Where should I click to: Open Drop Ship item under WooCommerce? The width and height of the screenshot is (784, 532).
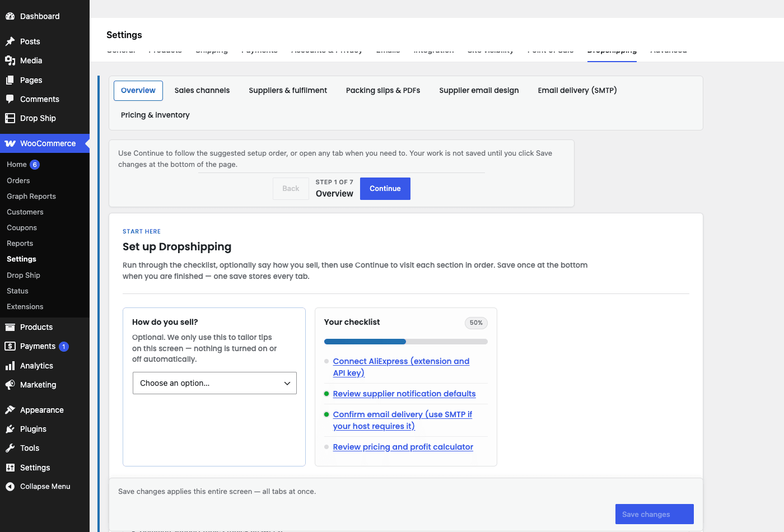coord(24,276)
